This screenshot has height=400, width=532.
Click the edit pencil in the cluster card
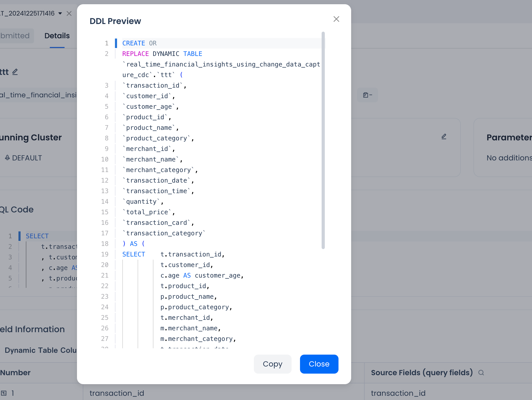tap(444, 136)
